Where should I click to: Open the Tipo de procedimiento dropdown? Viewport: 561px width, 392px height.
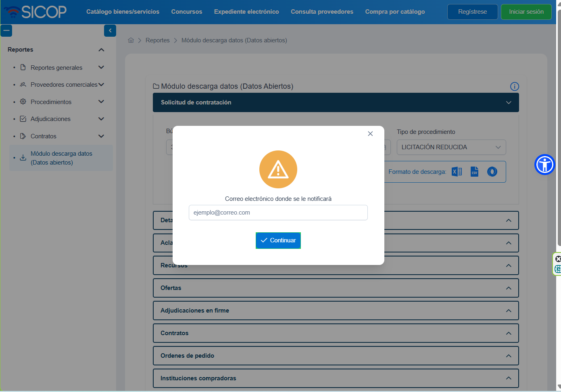451,147
